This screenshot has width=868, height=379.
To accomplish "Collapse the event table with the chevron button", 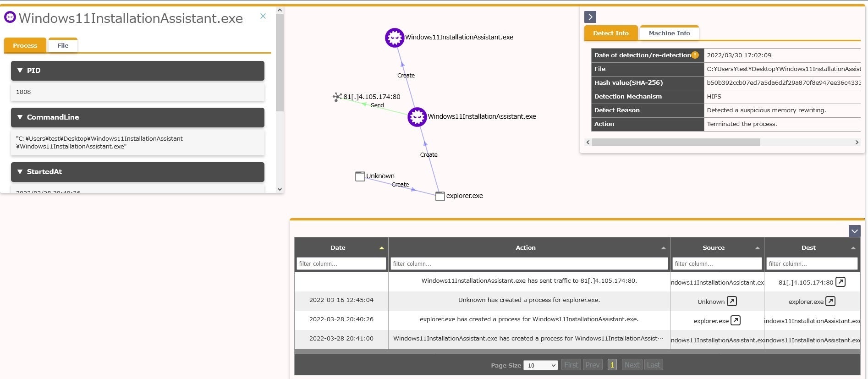I will (x=855, y=231).
